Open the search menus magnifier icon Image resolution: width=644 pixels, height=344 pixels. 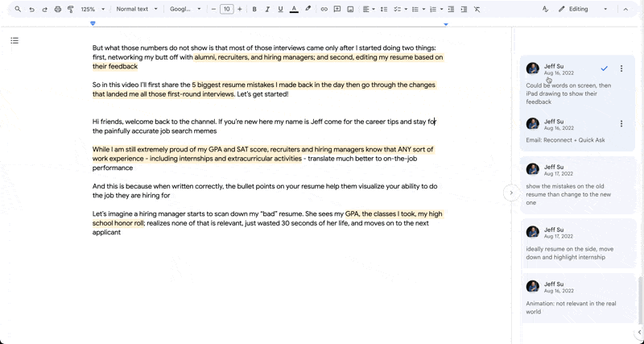pyautogui.click(x=18, y=9)
